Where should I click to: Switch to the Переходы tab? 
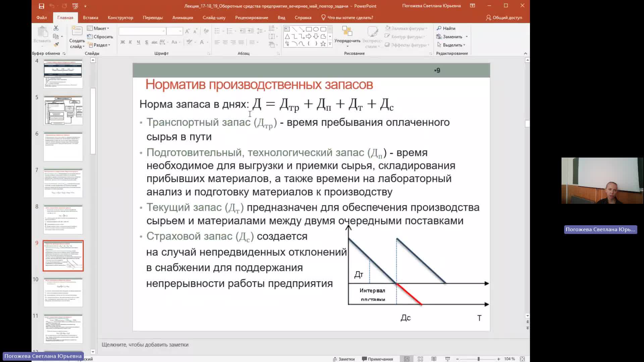(153, 17)
